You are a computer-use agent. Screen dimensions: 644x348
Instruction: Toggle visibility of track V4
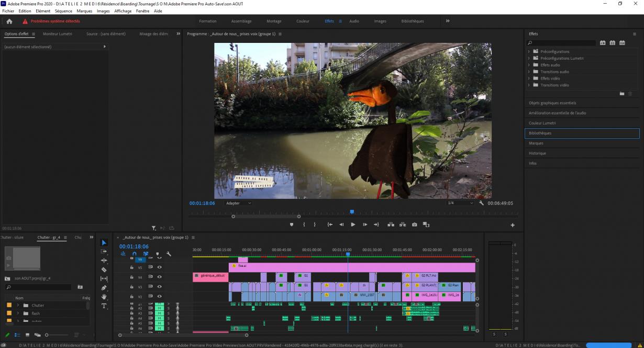(x=159, y=276)
